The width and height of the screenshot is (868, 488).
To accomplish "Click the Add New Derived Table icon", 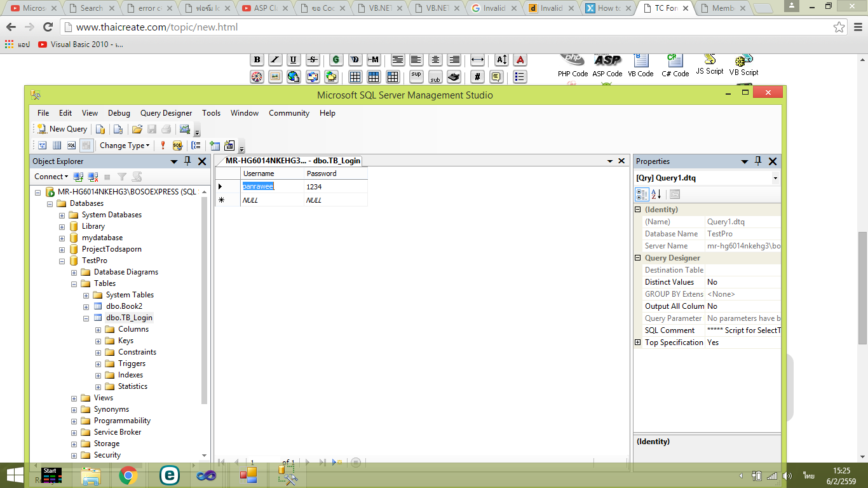I will pyautogui.click(x=229, y=146).
